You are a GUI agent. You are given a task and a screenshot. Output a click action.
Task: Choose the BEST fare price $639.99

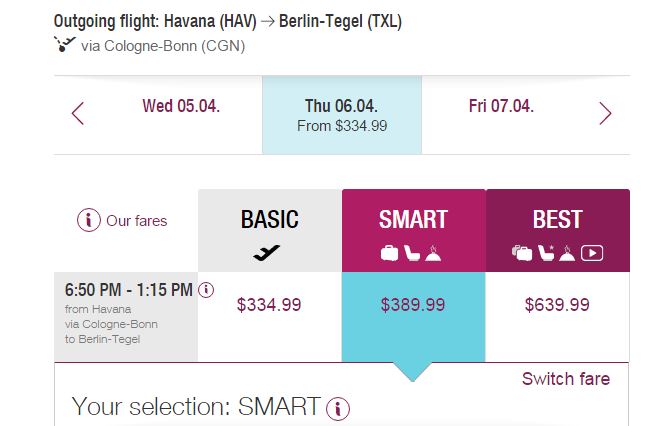[x=557, y=305]
